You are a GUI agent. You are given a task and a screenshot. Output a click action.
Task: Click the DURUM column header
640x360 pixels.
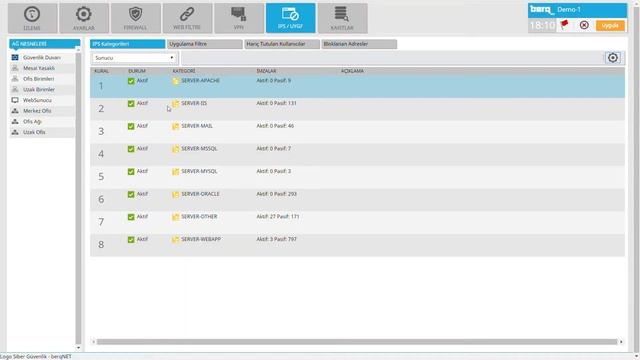pos(137,71)
